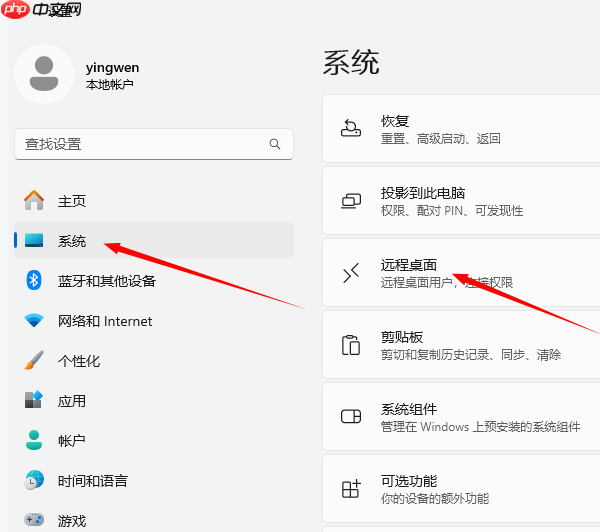
Task: Click the 本地帐户 label
Action: 109,85
